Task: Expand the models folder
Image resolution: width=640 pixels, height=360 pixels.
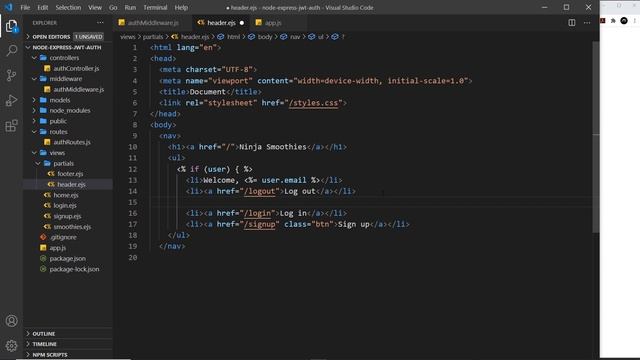Action: tap(60, 100)
